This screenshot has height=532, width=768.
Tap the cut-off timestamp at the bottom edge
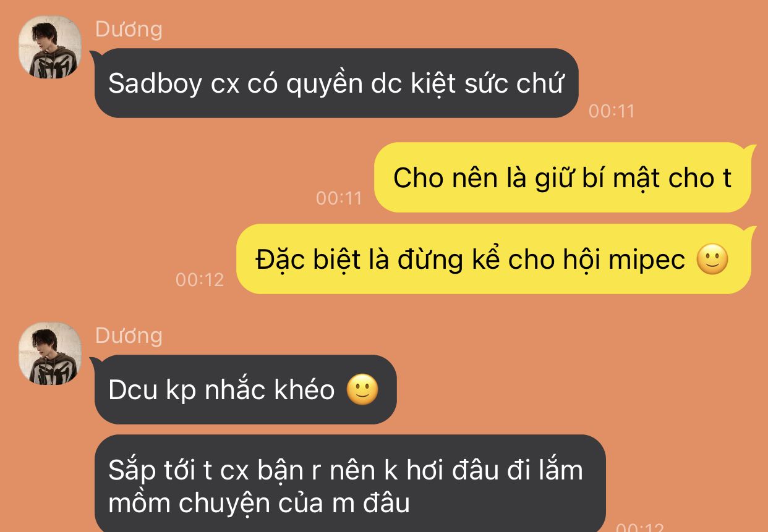[x=640, y=528]
